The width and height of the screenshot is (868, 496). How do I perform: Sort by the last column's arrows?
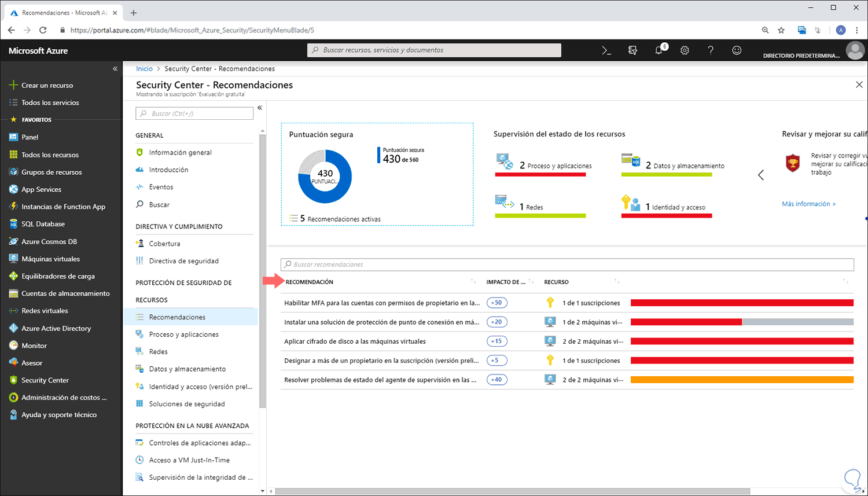point(846,281)
